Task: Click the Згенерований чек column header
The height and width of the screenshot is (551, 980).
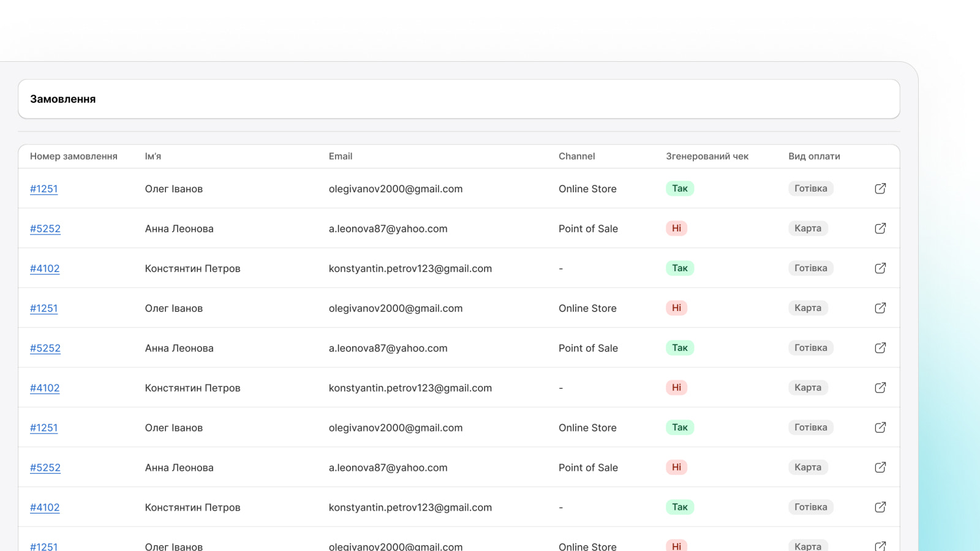Action: (707, 156)
